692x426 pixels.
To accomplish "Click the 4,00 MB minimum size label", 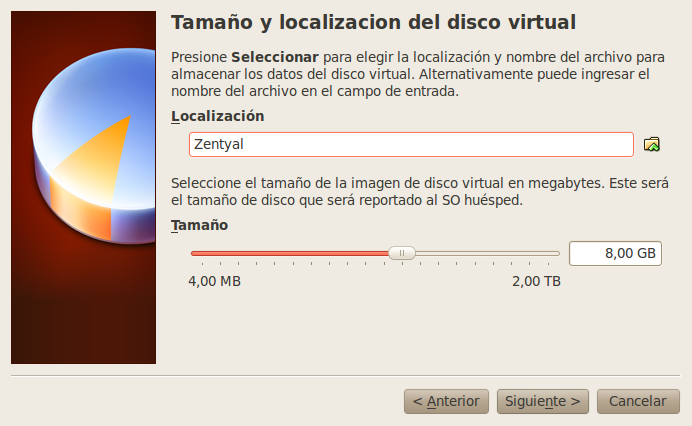I will pos(214,281).
